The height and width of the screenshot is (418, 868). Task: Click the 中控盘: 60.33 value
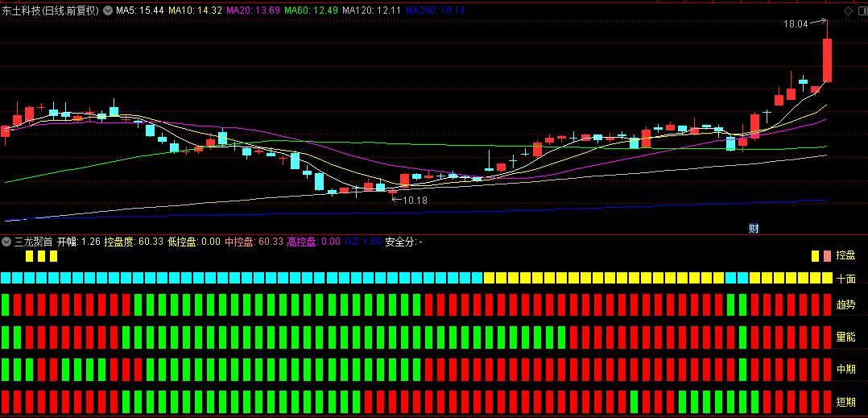(x=254, y=242)
